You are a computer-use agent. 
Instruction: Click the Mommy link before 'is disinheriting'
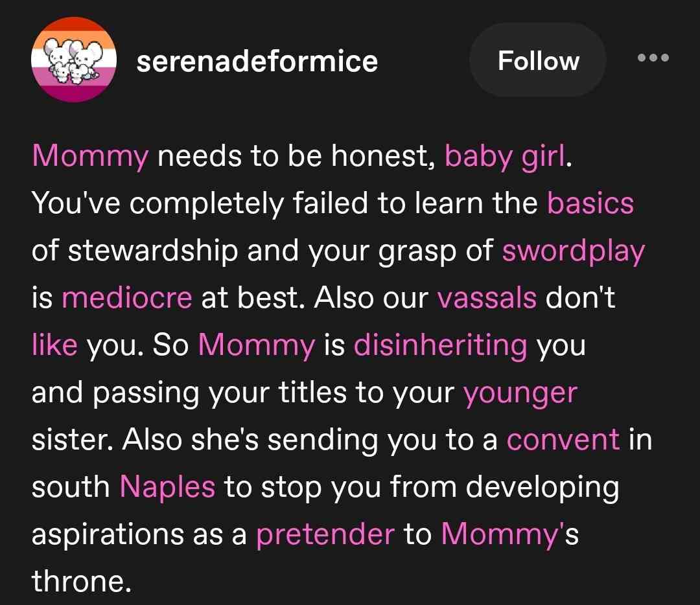click(256, 345)
